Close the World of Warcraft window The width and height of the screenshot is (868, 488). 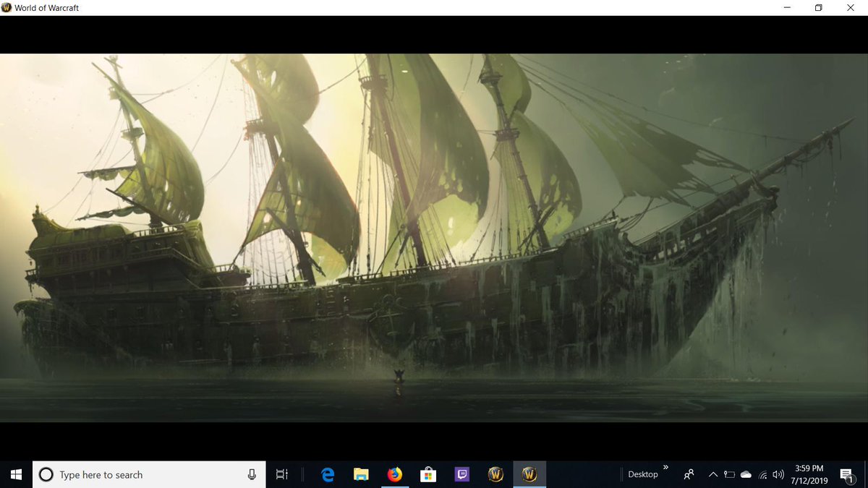pos(851,7)
